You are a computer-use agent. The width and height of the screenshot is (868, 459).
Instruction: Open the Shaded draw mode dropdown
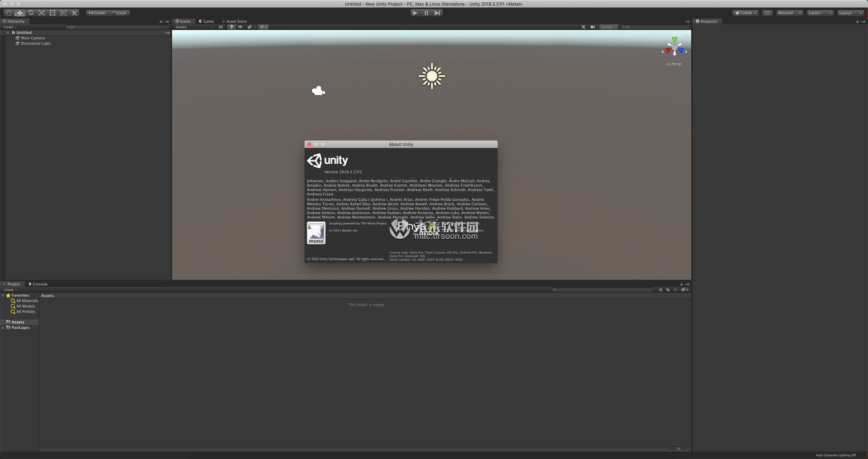194,27
